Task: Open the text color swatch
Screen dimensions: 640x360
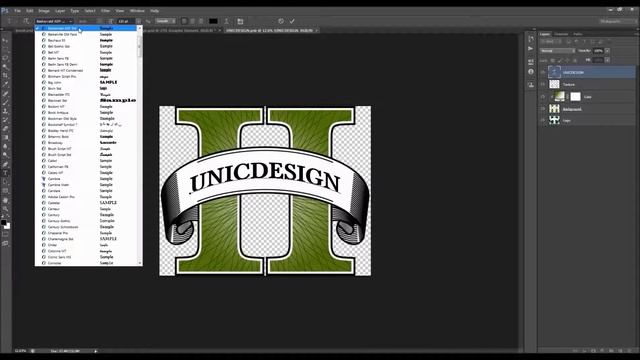Action: (213, 21)
